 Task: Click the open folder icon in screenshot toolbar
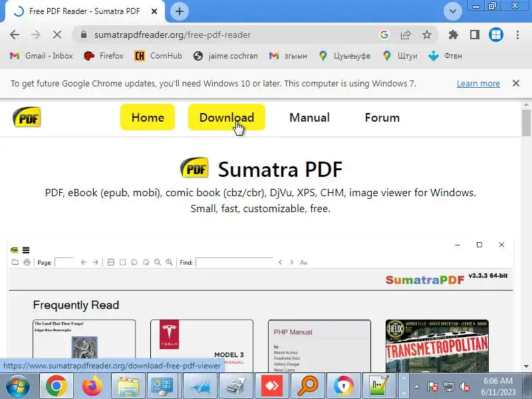[x=15, y=262]
